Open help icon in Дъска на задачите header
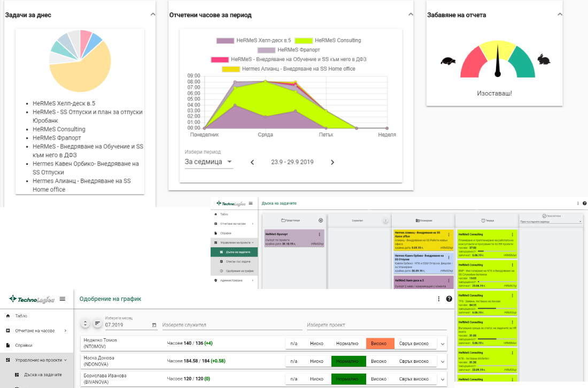 (584, 203)
